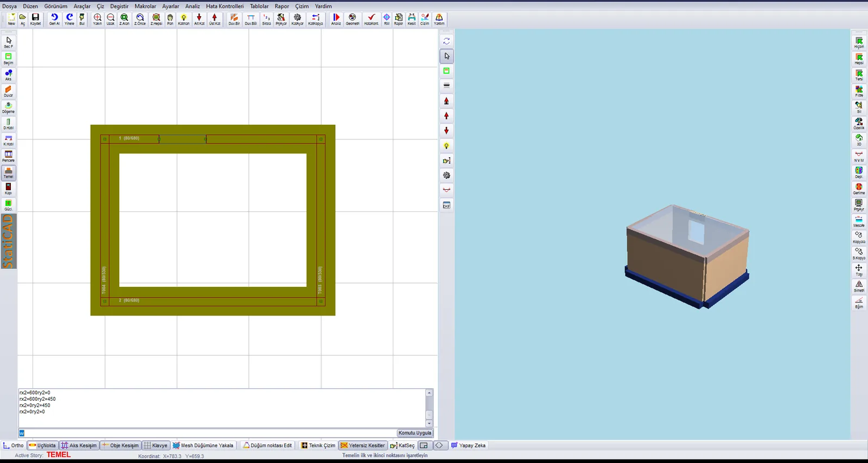Toggle Klavye input mode

click(x=156, y=445)
